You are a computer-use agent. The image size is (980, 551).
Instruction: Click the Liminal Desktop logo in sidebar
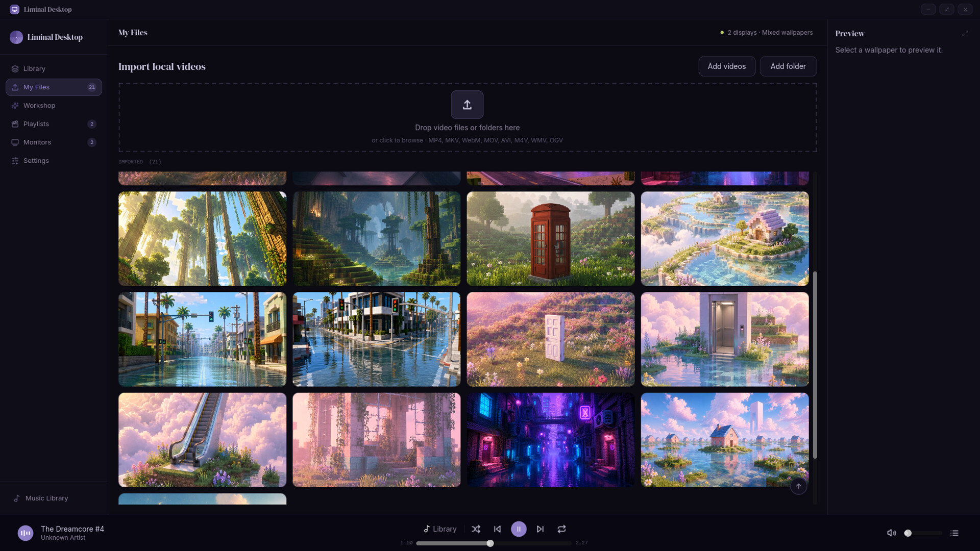click(16, 37)
